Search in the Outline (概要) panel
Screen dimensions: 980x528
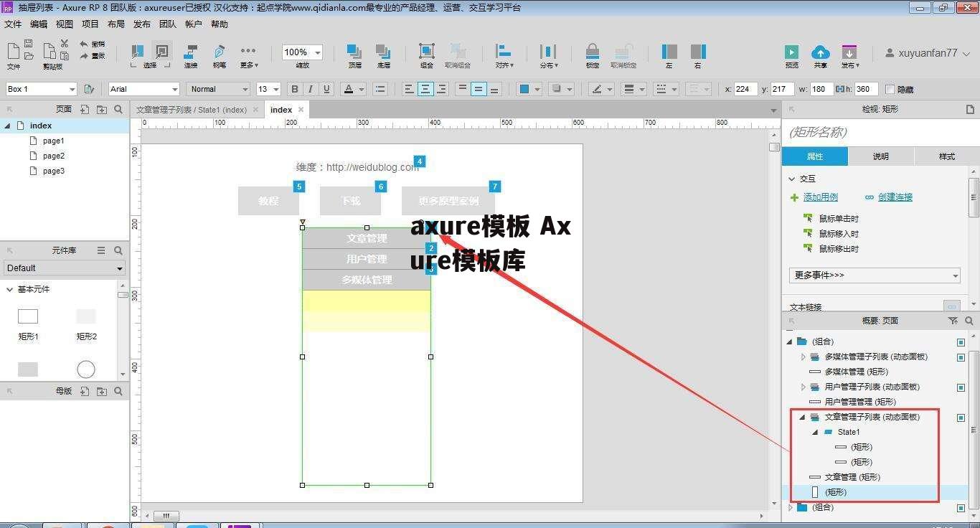tap(969, 321)
